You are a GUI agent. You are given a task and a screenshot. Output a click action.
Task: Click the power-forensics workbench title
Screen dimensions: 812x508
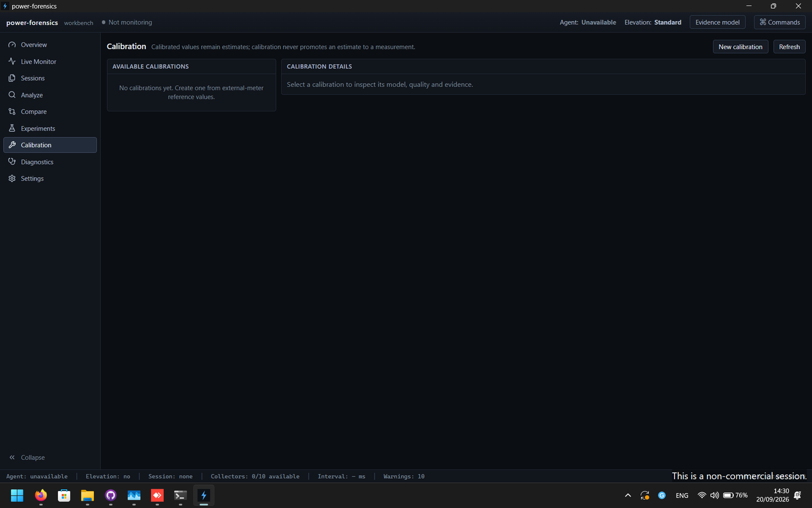(x=50, y=23)
